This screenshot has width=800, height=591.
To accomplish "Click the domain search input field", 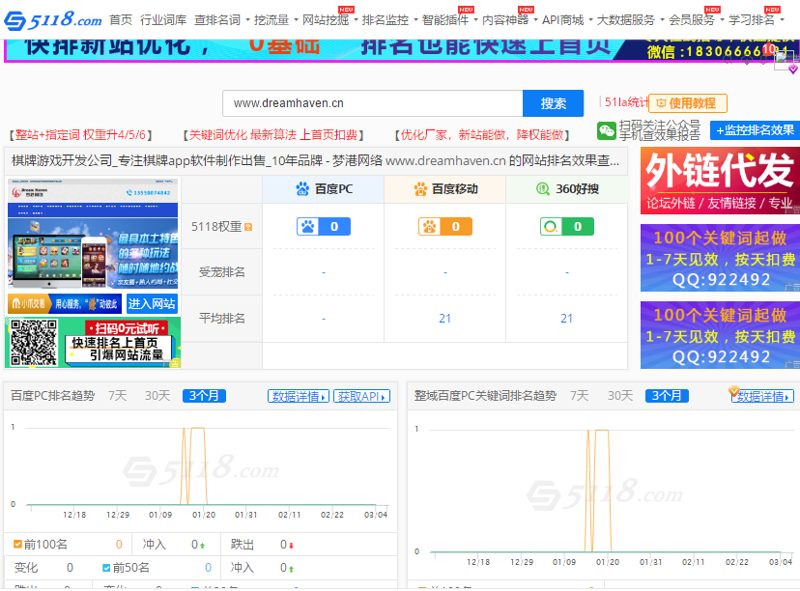I will click(x=373, y=104).
